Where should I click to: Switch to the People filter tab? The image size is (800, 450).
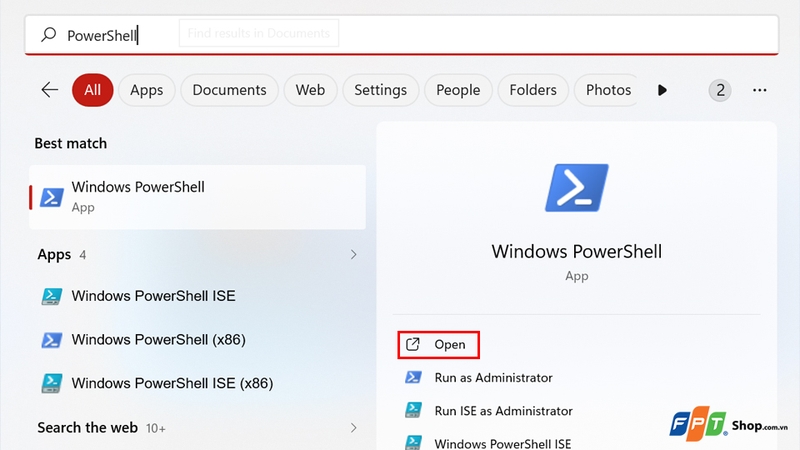tap(458, 90)
